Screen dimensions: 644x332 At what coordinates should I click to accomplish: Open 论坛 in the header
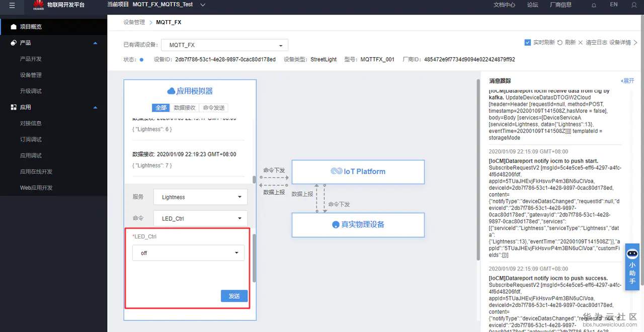(x=532, y=5)
